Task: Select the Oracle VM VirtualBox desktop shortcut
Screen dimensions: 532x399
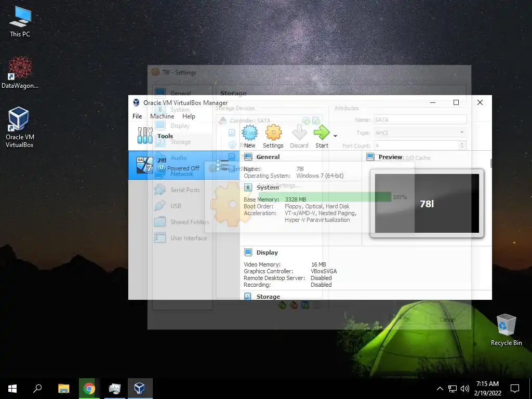Action: [x=20, y=128]
